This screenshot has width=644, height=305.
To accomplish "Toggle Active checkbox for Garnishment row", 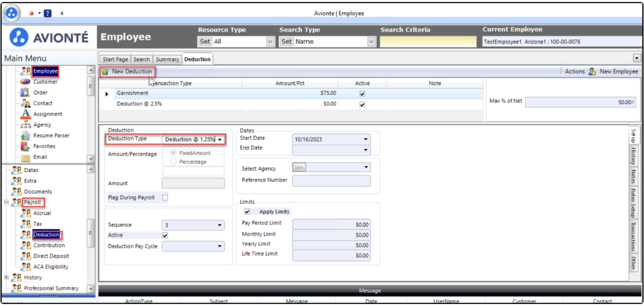I will click(362, 94).
